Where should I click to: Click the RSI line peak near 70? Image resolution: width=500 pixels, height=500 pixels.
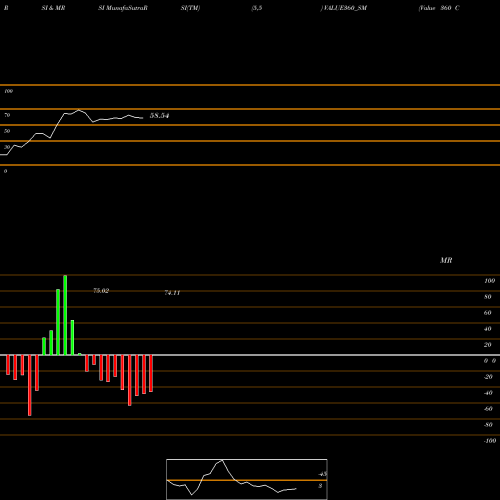79,110
